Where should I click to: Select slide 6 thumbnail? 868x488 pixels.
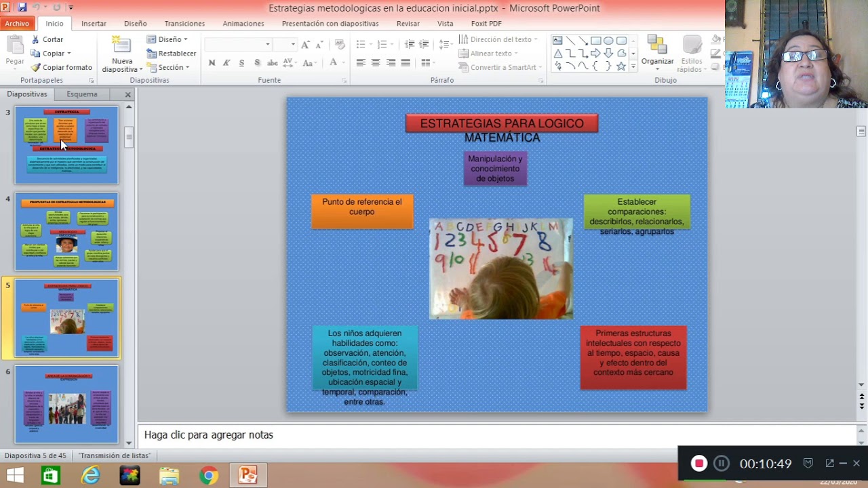pyautogui.click(x=66, y=405)
